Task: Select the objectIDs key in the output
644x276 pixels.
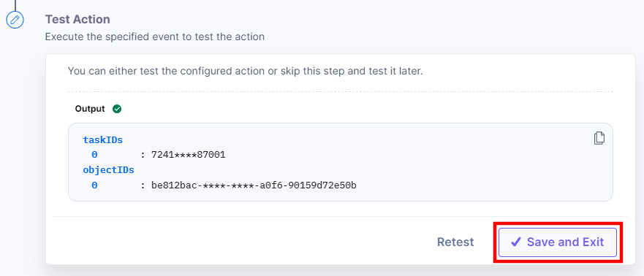Action: [108, 170]
